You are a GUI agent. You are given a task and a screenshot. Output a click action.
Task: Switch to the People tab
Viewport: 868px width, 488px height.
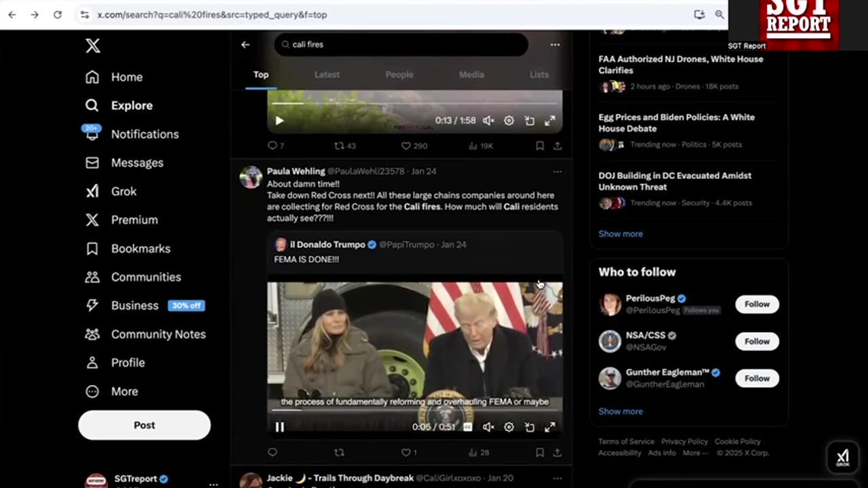(399, 75)
